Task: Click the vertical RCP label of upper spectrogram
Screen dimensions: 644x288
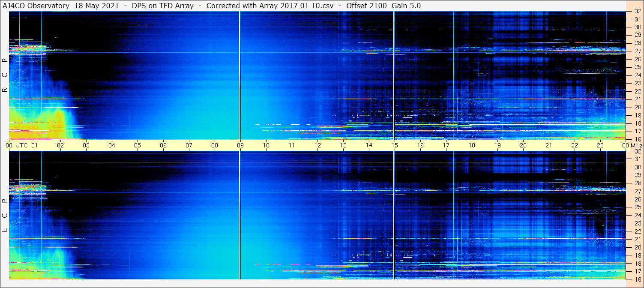Action: (5, 75)
